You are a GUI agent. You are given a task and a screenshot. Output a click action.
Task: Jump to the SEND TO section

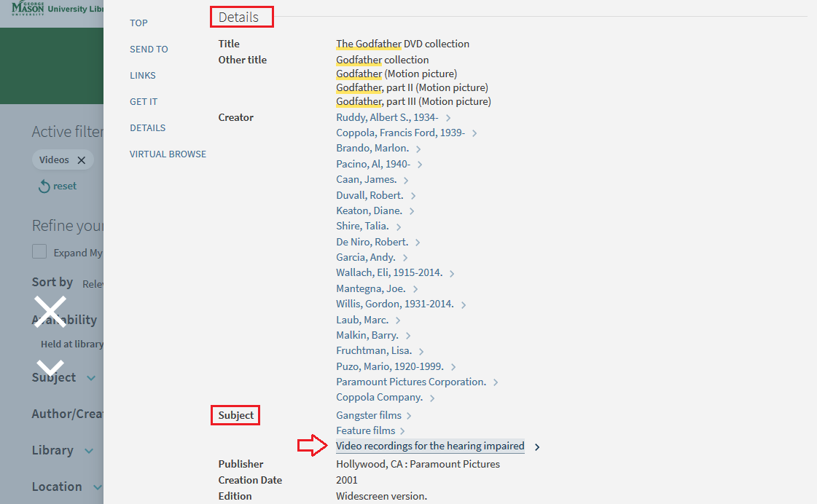tap(149, 50)
